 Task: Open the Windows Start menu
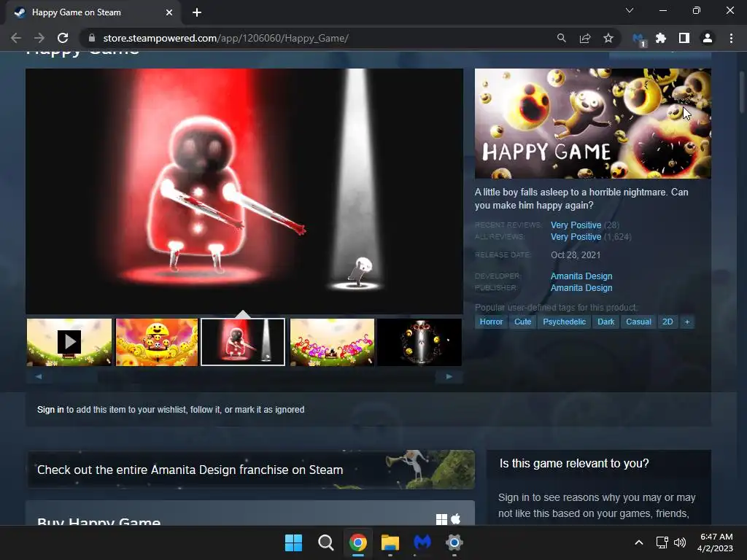point(293,542)
